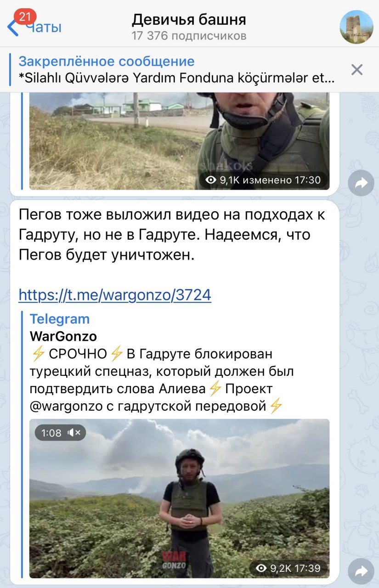The width and height of the screenshot is (379, 588).
Task: View the 9,2K views eye icon
Action: (x=260, y=568)
